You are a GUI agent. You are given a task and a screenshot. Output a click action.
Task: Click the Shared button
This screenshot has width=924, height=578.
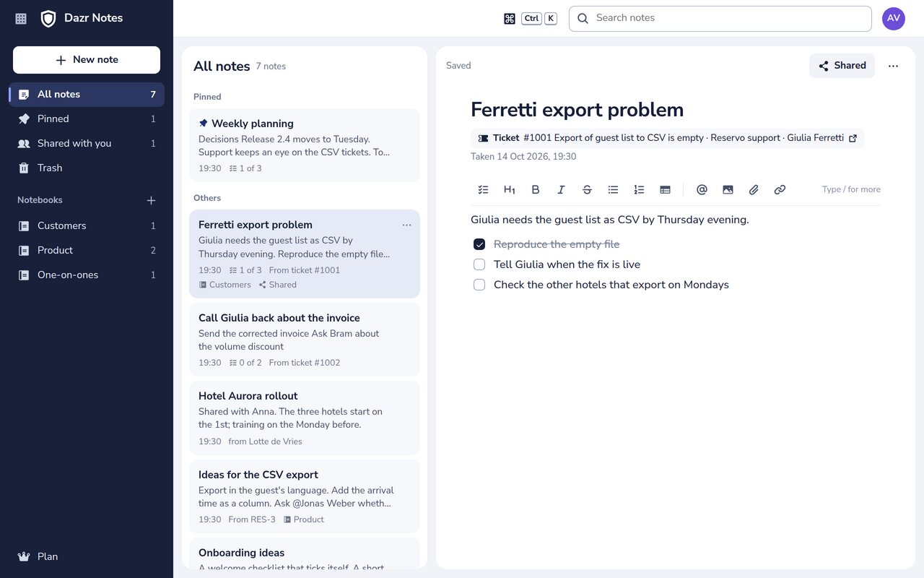(x=842, y=66)
